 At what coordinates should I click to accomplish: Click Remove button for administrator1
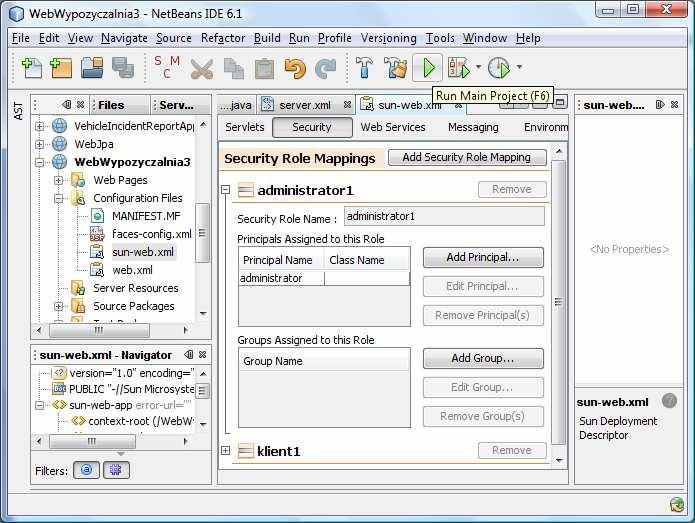click(x=512, y=189)
